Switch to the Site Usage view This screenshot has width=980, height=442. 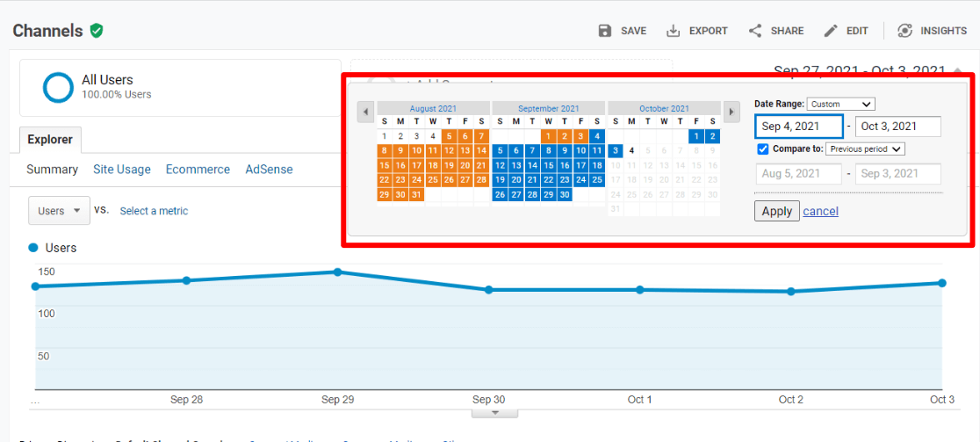[122, 170]
